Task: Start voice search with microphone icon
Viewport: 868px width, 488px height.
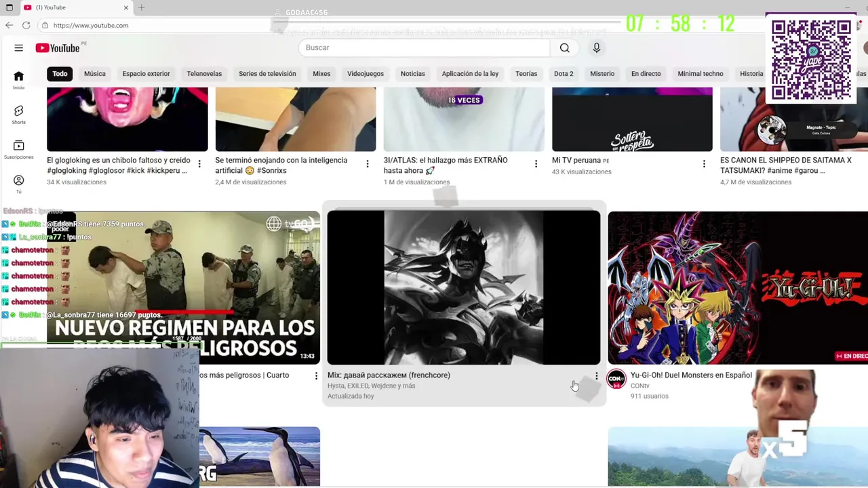Action: coord(597,47)
